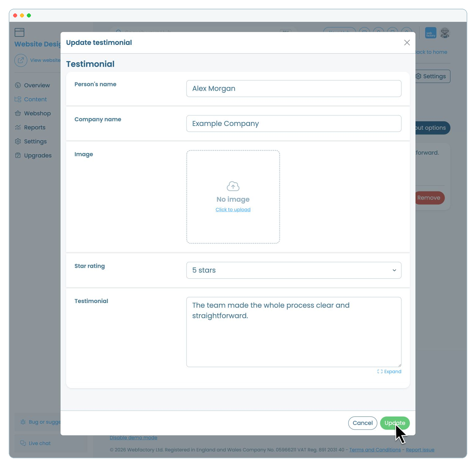Open Settings in the left sidebar
476x467 pixels.
click(x=31, y=142)
